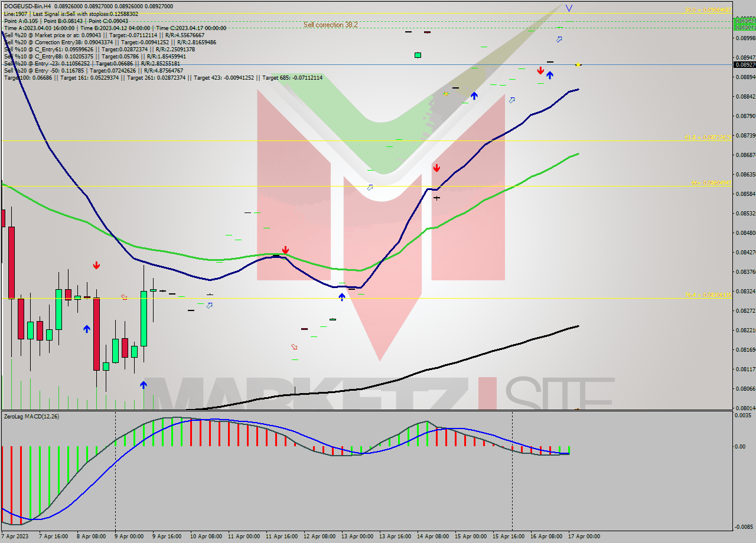This screenshot has width=756, height=543.
Task: Click the 0.08221 price axis label
Action: tap(745, 330)
